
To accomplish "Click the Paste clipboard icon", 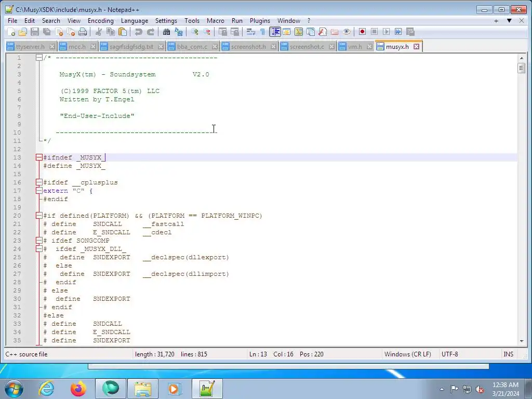I will (123, 32).
